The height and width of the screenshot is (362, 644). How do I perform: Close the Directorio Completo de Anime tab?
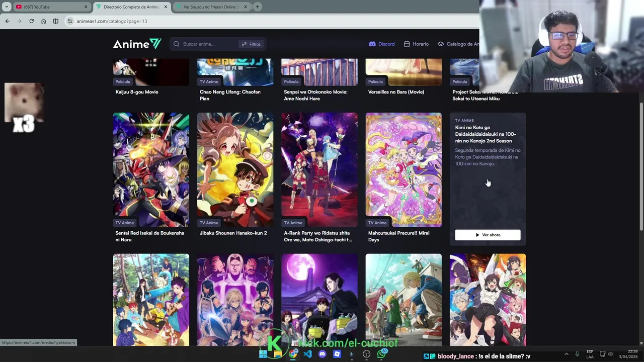coord(165,7)
